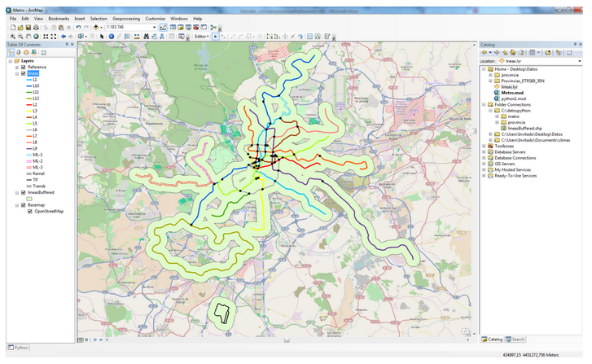Click the Full Extent globe icon
The image size is (592, 364).
tap(36, 37)
